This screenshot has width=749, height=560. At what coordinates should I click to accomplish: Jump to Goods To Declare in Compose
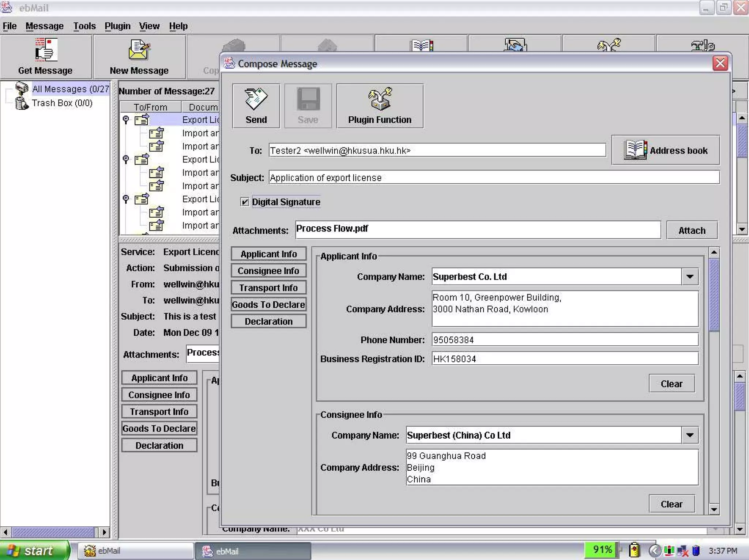point(268,305)
